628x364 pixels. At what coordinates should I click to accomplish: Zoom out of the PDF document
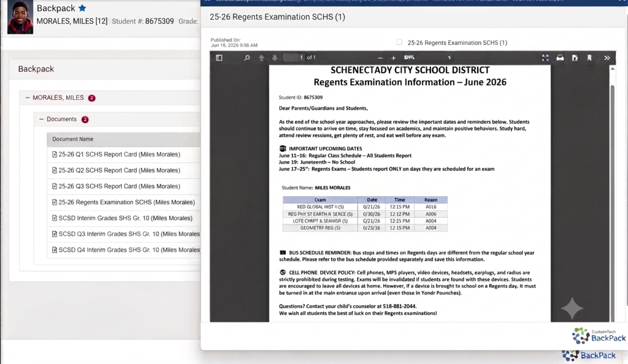(x=380, y=58)
